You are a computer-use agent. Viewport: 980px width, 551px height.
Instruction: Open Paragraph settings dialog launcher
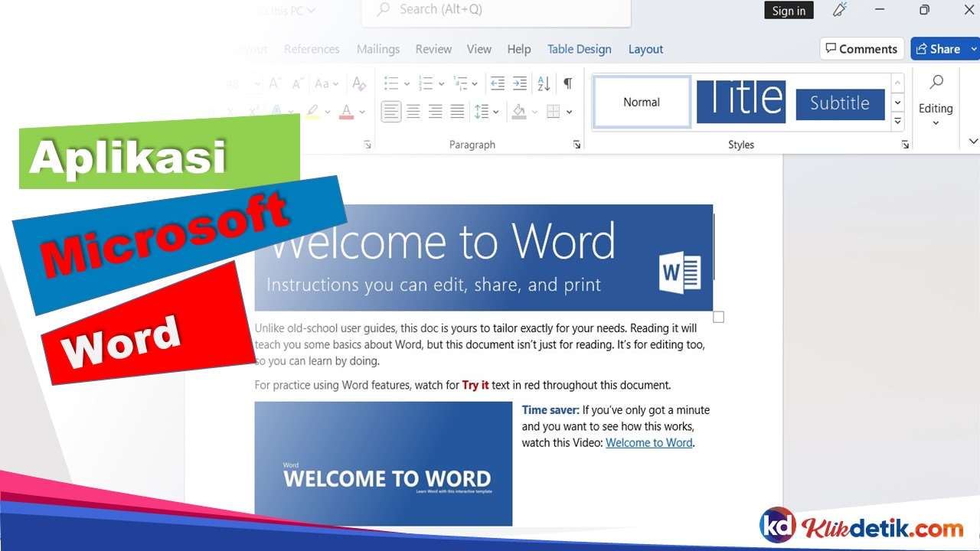click(x=577, y=145)
